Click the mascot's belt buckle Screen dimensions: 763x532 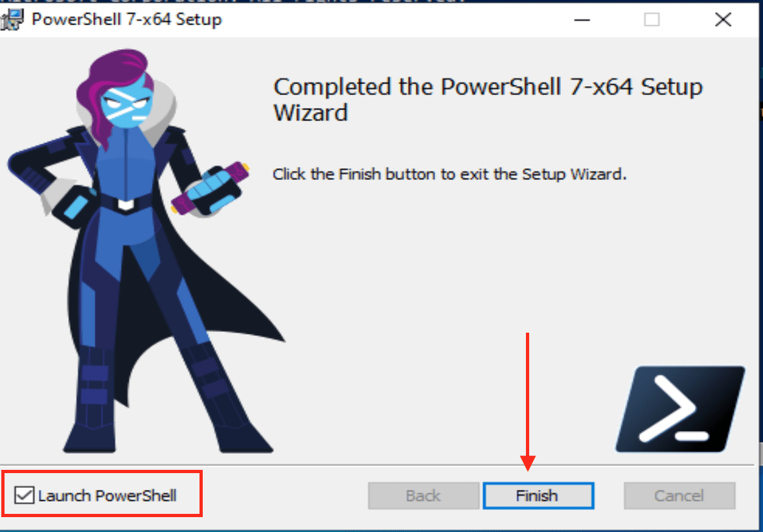tap(126, 205)
